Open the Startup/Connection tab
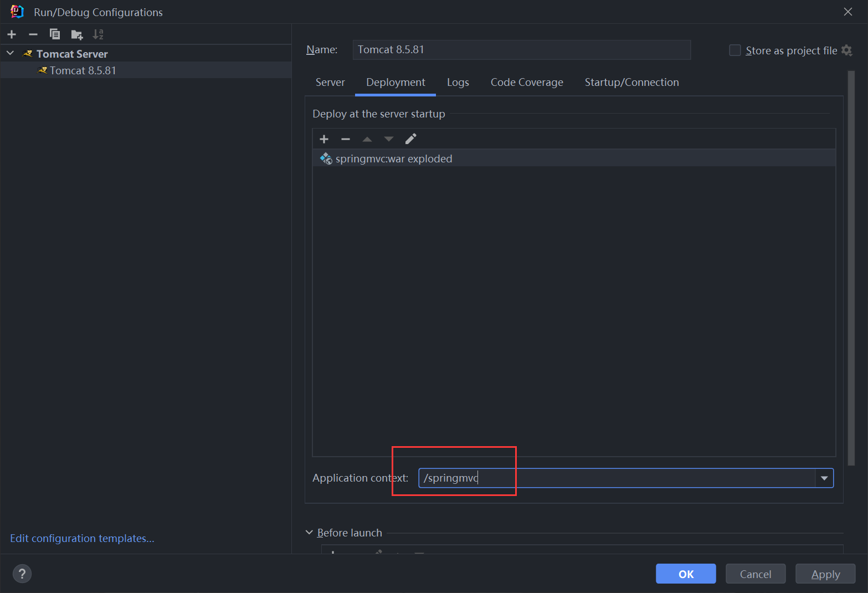The height and width of the screenshot is (593, 868). click(x=631, y=83)
